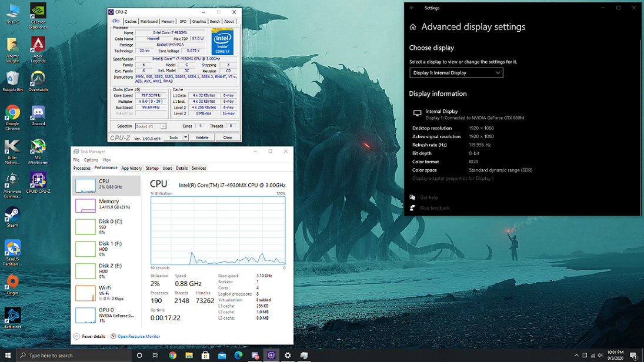Open Task Manager View menu
This screenshot has height=362, width=644.
click(x=107, y=160)
